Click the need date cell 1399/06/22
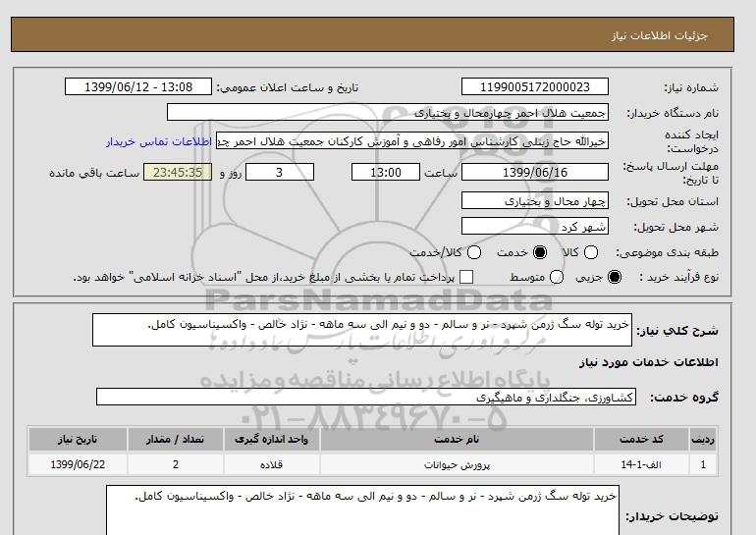Screen dimensions: 756x535 78,464
